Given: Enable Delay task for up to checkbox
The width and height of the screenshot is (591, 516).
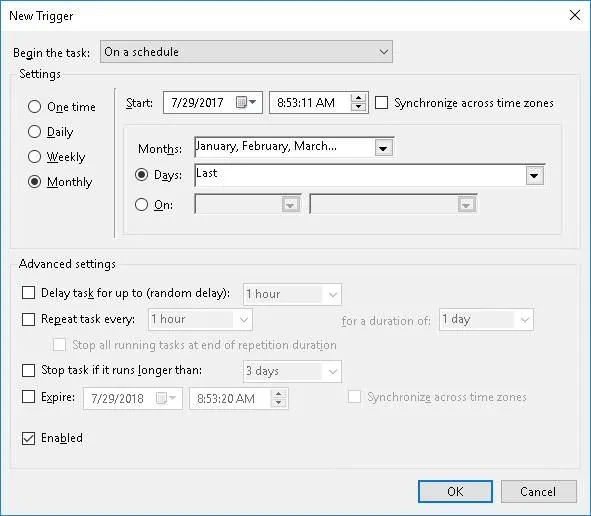Looking at the screenshot, I should (29, 292).
